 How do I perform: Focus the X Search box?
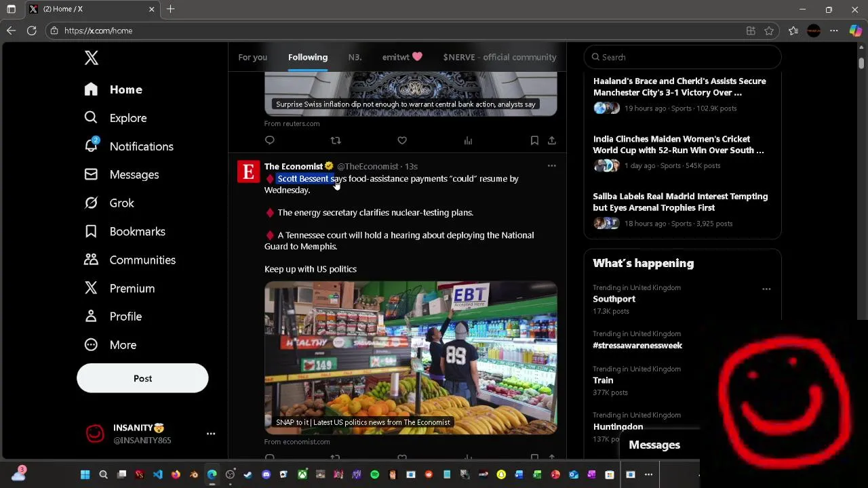pyautogui.click(x=682, y=57)
